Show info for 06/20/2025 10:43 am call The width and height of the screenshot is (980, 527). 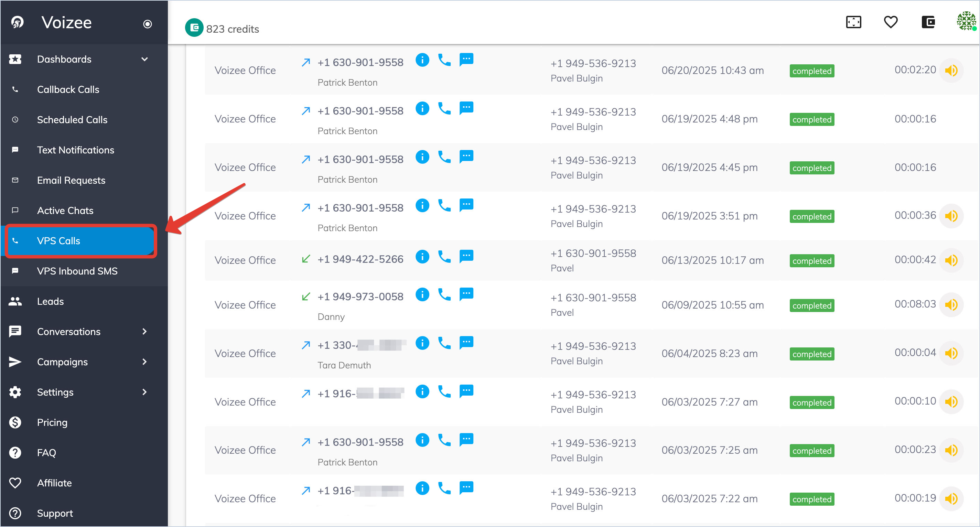(x=422, y=60)
